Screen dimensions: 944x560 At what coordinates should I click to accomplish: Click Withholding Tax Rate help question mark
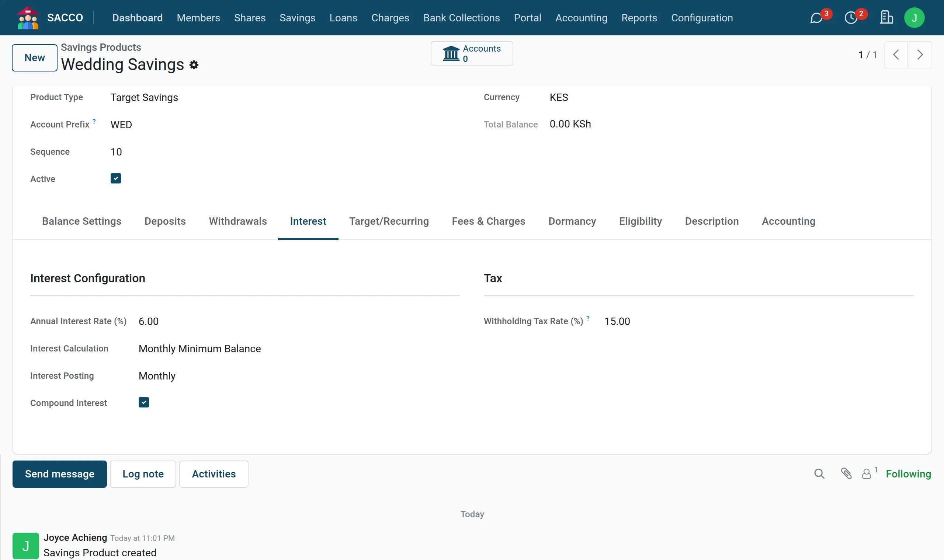(588, 318)
